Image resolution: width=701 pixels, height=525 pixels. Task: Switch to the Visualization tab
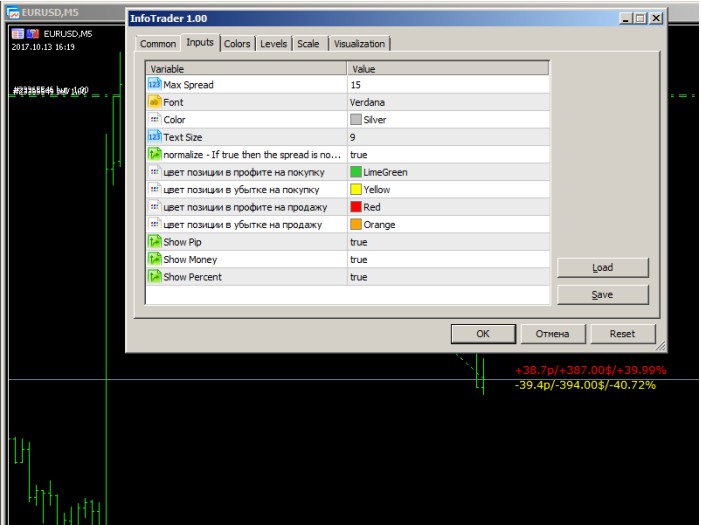point(359,44)
